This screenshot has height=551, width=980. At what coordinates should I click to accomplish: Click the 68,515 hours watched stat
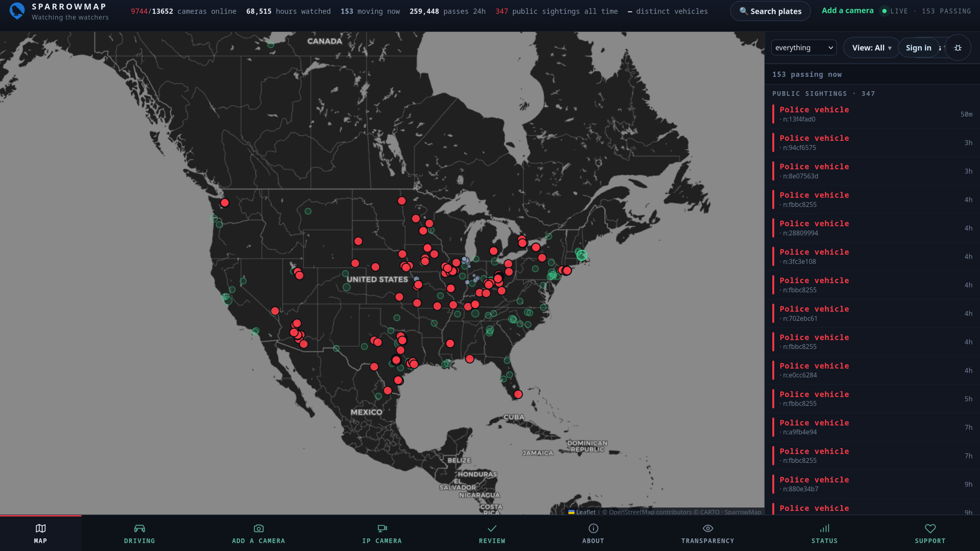(x=288, y=11)
